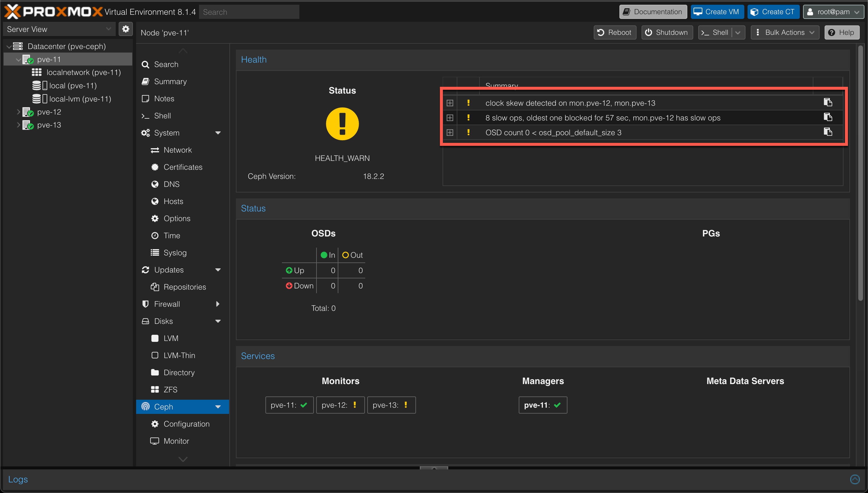Image resolution: width=868 pixels, height=493 pixels.
Task: Click the Firewall shield icon
Action: point(146,304)
